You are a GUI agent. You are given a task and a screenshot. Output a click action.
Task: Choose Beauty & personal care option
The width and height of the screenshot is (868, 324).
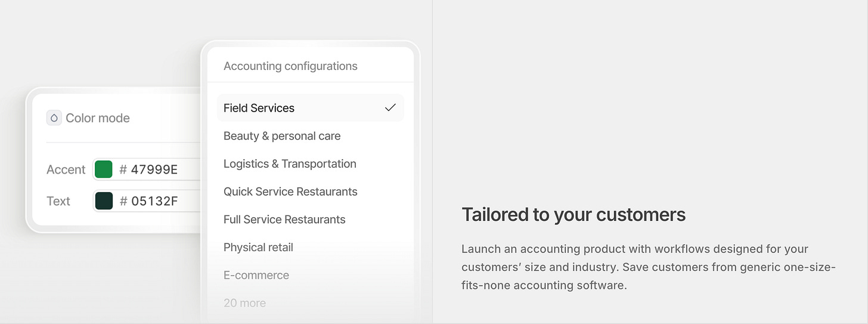[282, 136]
